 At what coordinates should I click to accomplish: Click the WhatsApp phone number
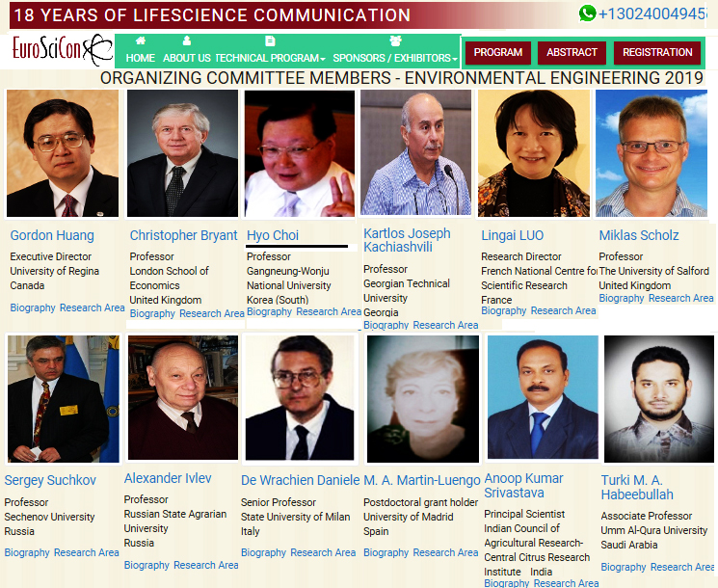(653, 13)
